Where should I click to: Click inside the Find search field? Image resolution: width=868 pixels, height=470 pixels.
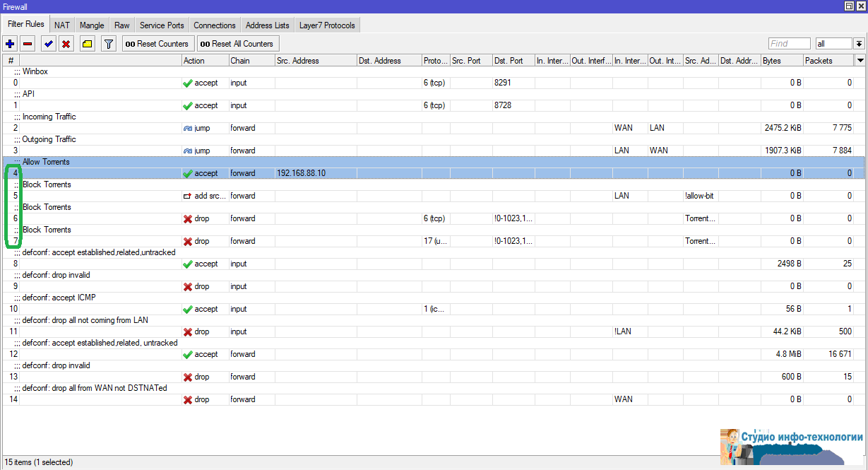click(x=789, y=44)
